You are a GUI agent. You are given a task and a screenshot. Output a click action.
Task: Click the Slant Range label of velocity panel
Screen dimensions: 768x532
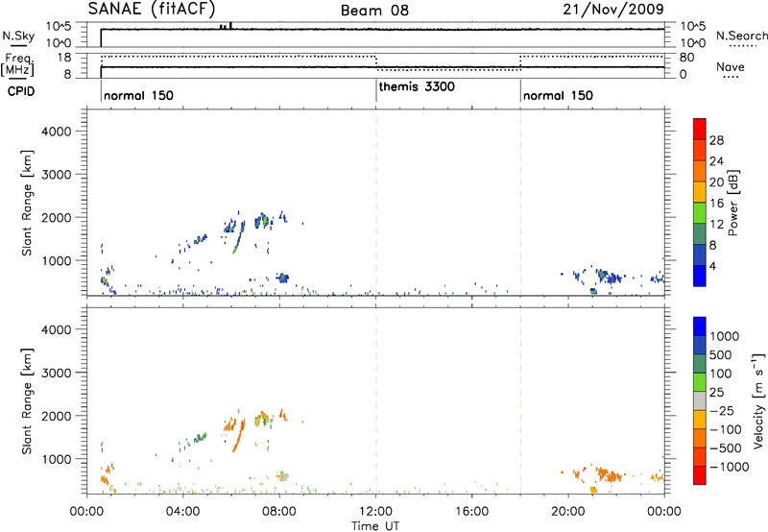(x=27, y=401)
